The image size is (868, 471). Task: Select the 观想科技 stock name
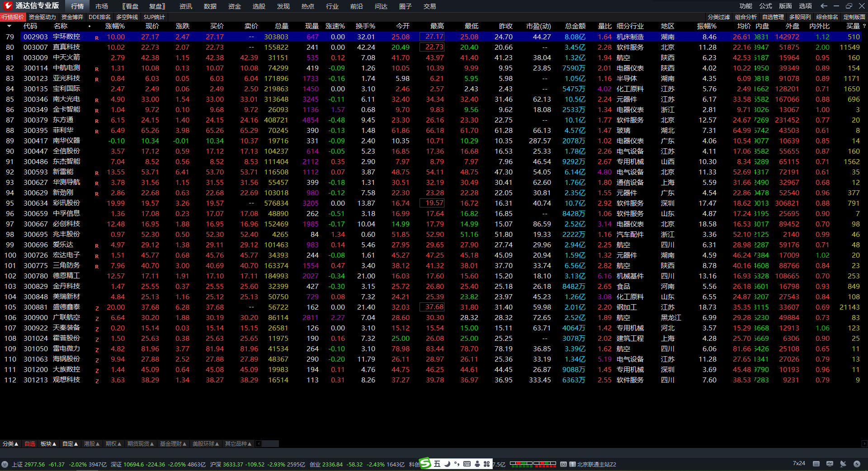66,380
